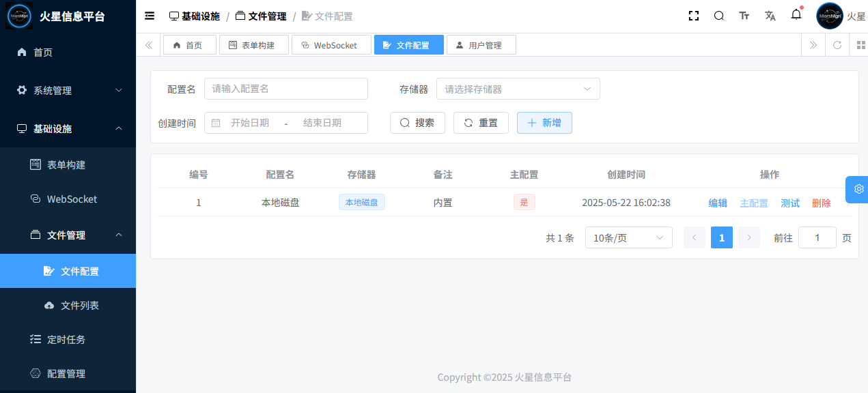Click the 首页 home icon in the sidebar
Viewport: 868px width, 393px height.
[22, 52]
